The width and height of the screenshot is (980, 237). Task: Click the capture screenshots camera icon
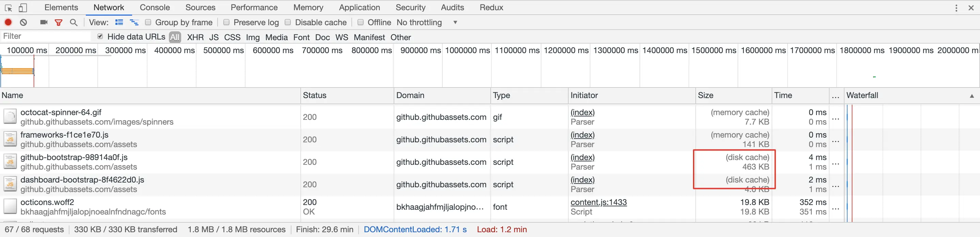44,22
